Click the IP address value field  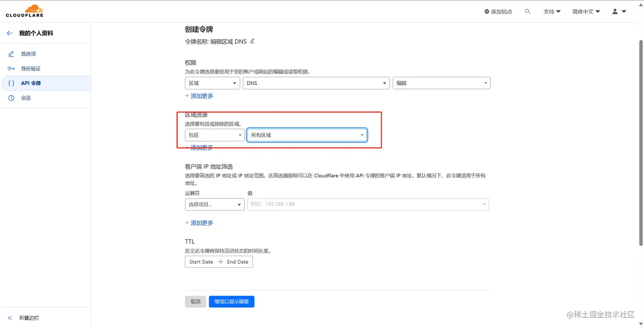pos(368,204)
